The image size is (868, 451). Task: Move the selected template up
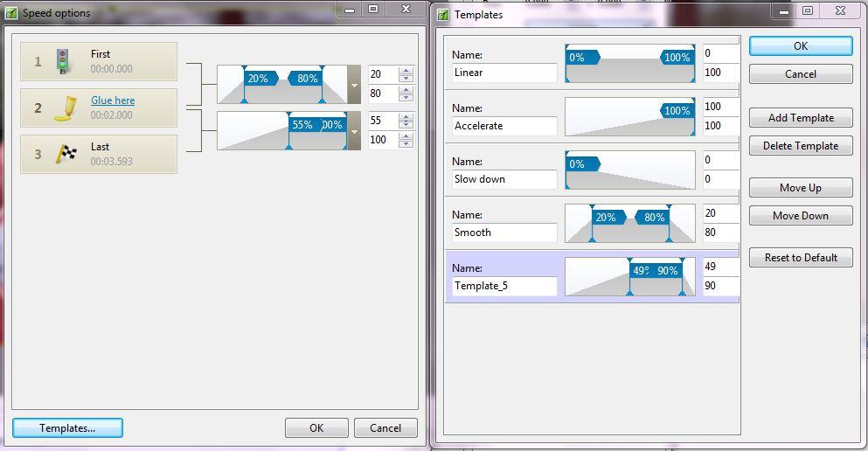801,188
